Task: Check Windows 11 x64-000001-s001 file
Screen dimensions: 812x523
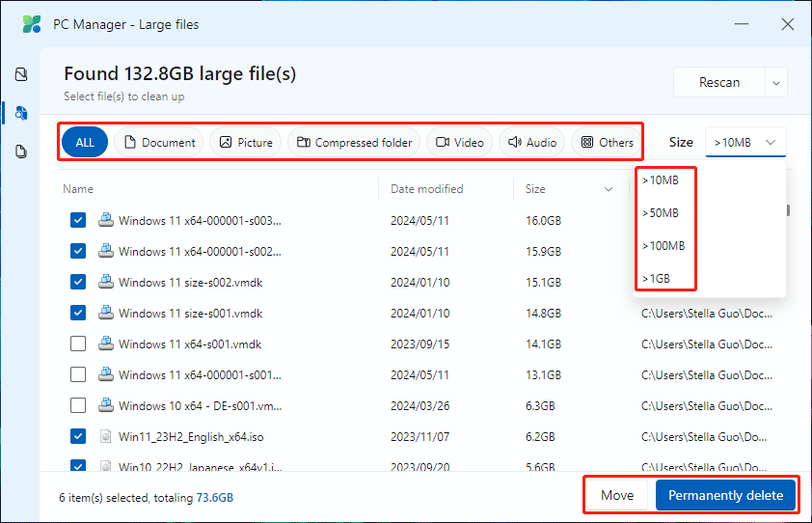Action: (78, 374)
